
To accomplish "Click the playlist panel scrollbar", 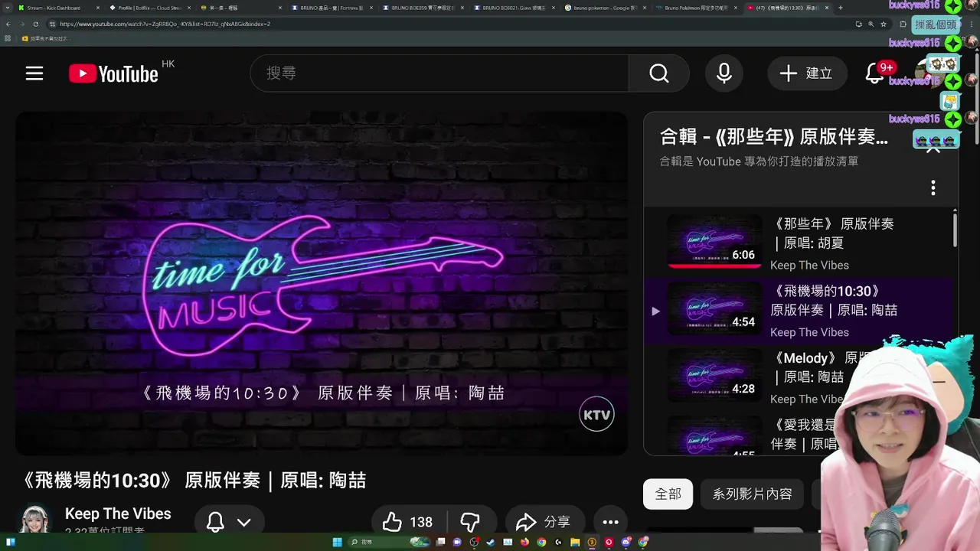I will tap(955, 230).
